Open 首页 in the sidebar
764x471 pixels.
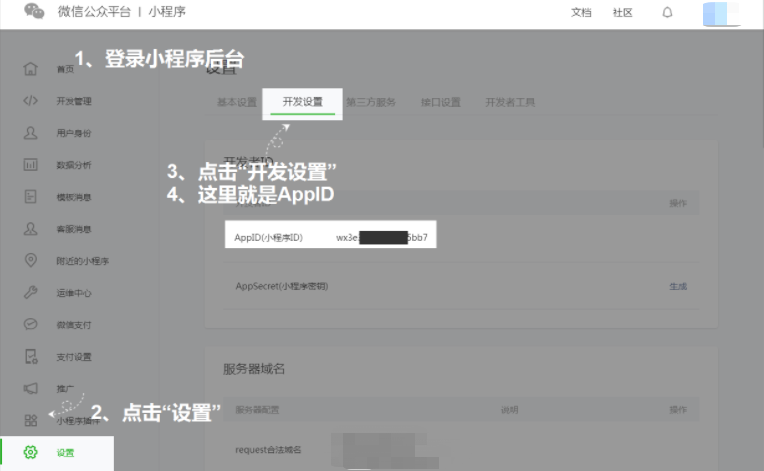(65, 69)
